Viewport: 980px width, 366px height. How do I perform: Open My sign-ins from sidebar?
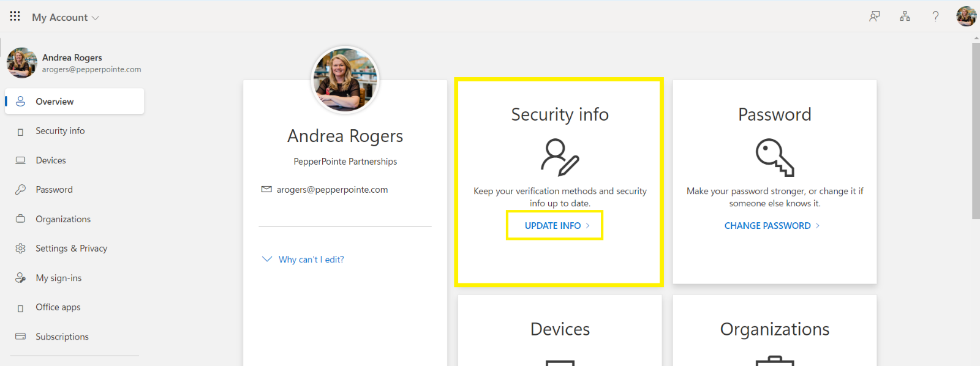point(58,278)
